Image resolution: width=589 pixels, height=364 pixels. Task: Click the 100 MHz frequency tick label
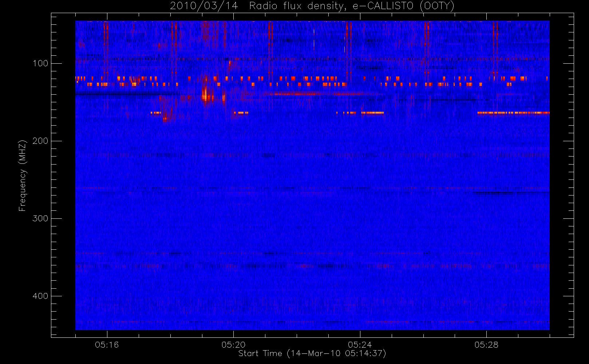[x=40, y=63]
